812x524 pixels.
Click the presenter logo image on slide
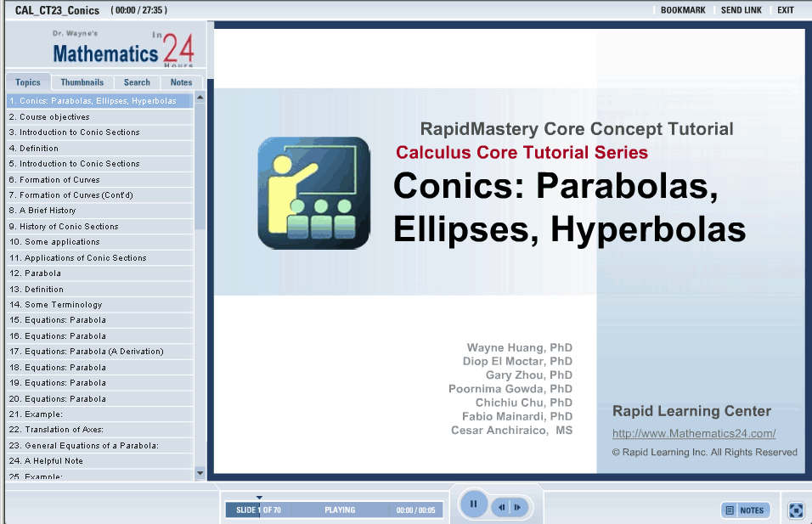(x=313, y=193)
